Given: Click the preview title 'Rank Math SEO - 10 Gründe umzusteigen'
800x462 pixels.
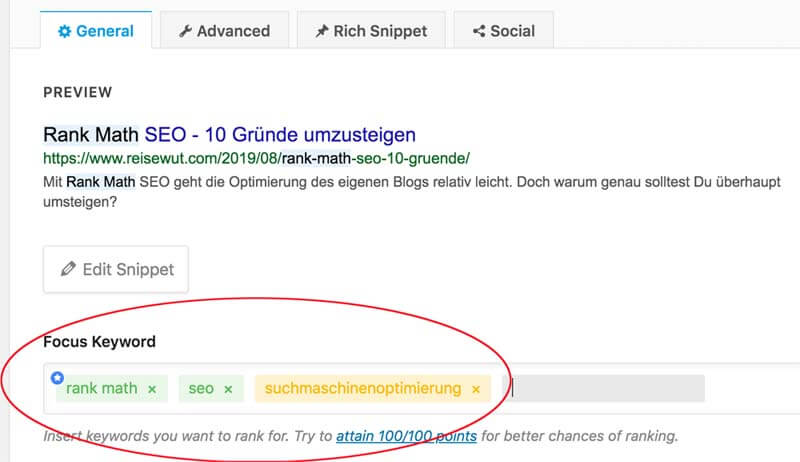Looking at the screenshot, I should pyautogui.click(x=229, y=135).
